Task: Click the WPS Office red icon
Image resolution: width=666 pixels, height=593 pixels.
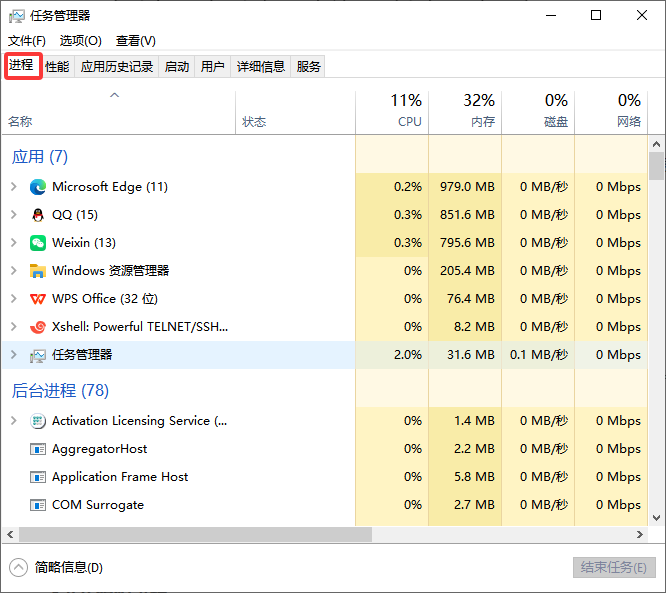Action: [x=38, y=299]
